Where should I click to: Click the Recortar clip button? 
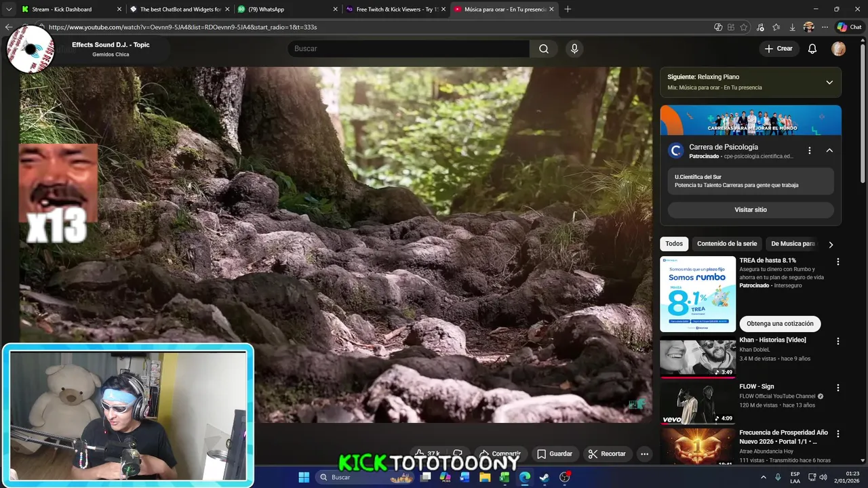(607, 453)
